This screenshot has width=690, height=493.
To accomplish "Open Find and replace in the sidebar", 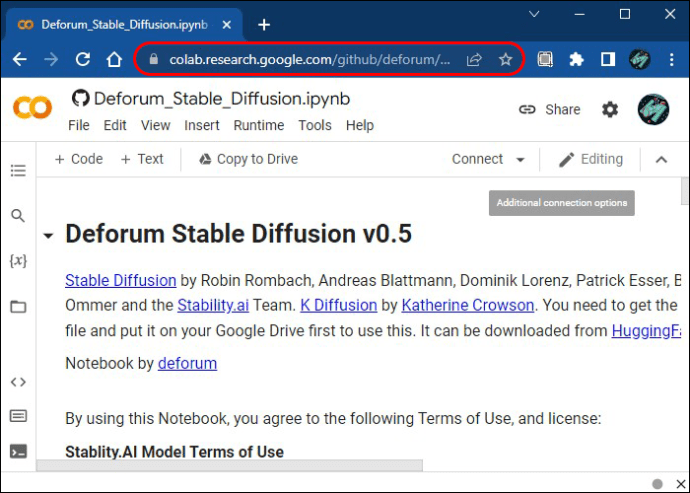I will [x=18, y=216].
